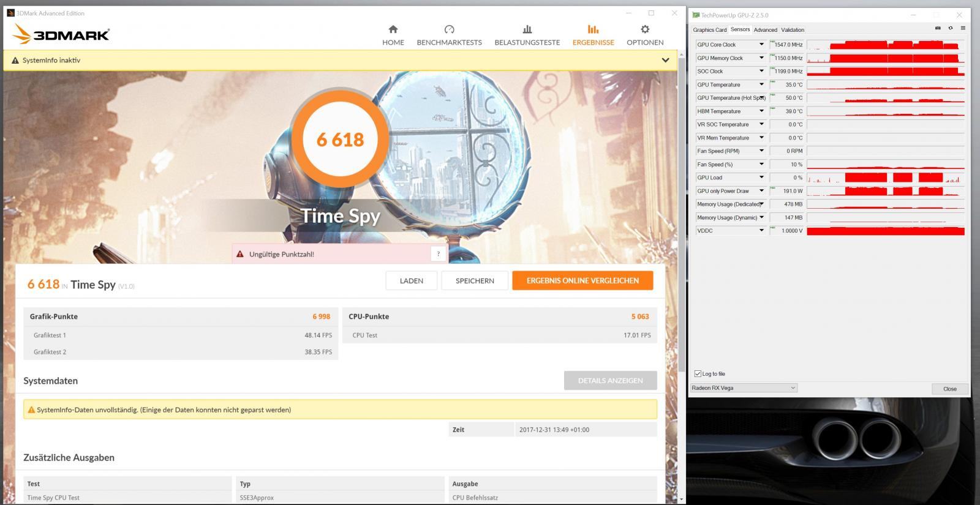Open the Home section house icon

(393, 29)
